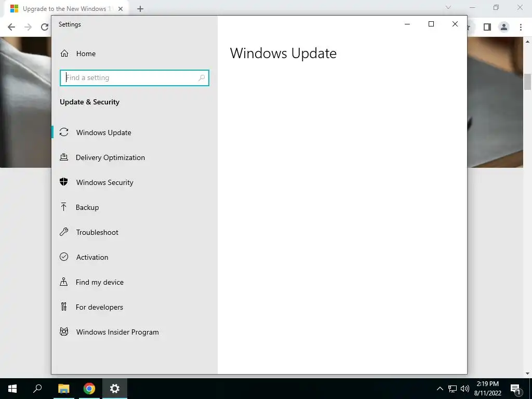Click the Activation checkmark circle icon
The image size is (532, 399).
pos(64,257)
